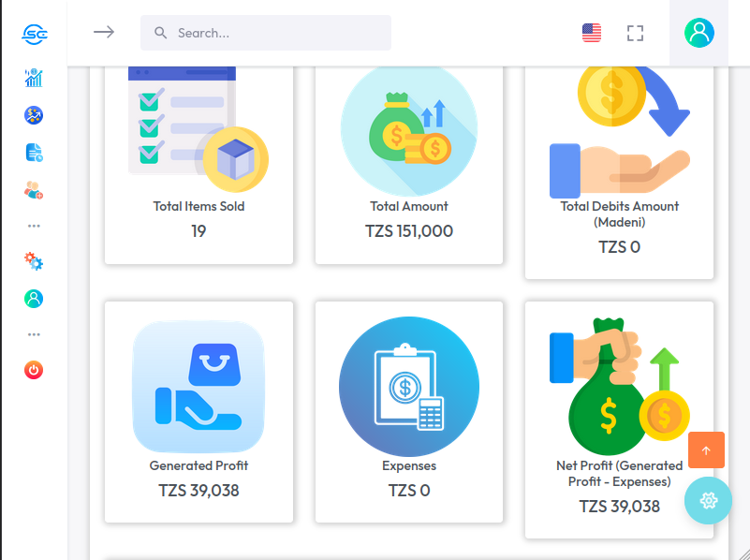
Task: Open the floating cyan settings gear button
Action: point(708,500)
